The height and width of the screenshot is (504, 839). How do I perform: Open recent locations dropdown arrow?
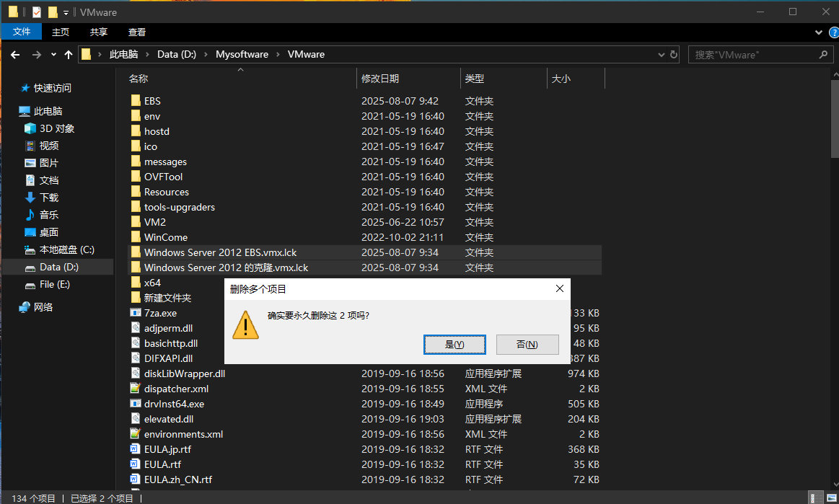(x=53, y=55)
